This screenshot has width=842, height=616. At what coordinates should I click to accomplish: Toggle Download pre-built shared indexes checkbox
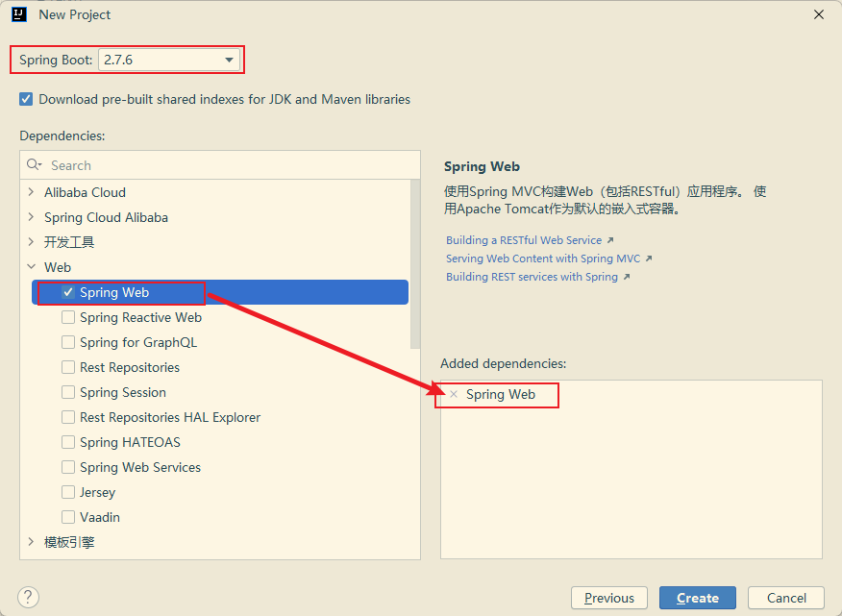click(26, 99)
